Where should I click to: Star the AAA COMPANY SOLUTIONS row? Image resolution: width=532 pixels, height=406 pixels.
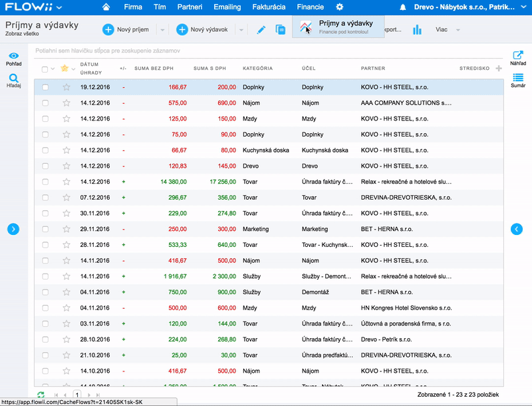click(66, 103)
